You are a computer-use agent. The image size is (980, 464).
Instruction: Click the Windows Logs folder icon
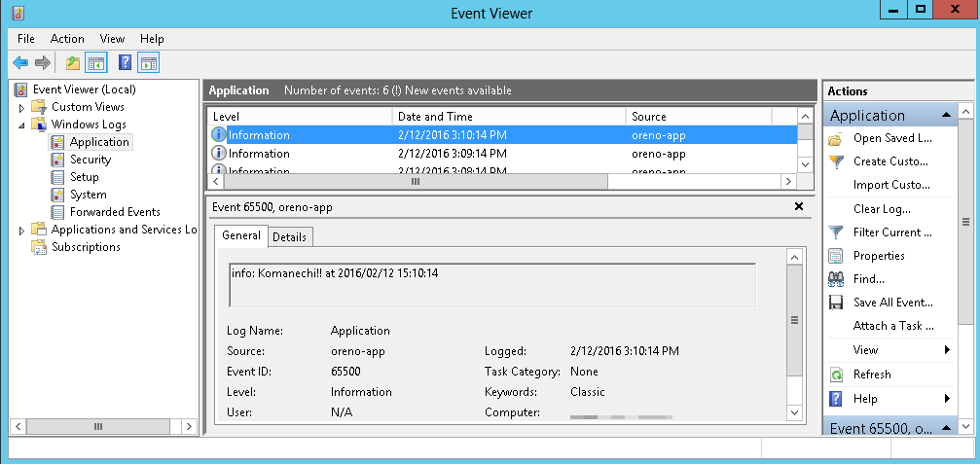click(x=39, y=125)
